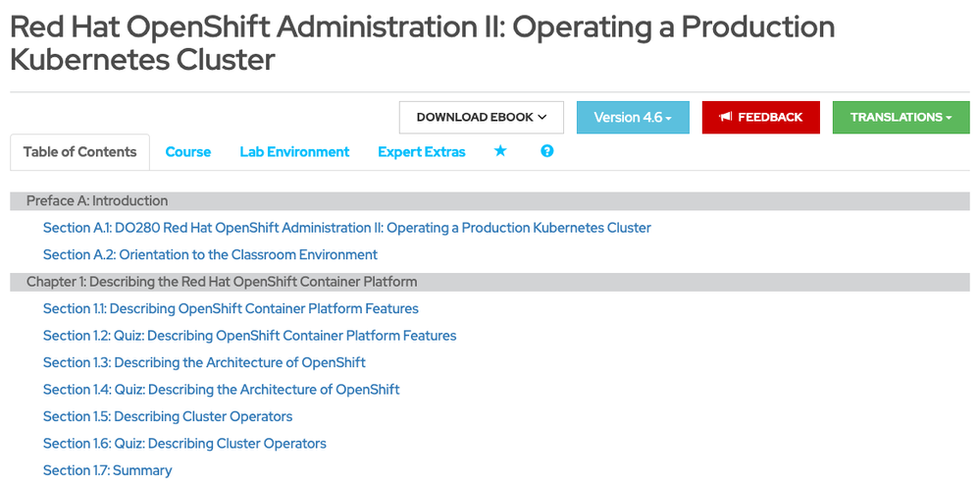Open the Translations dropdown menu
The width and height of the screenshot is (980, 486).
901,117
